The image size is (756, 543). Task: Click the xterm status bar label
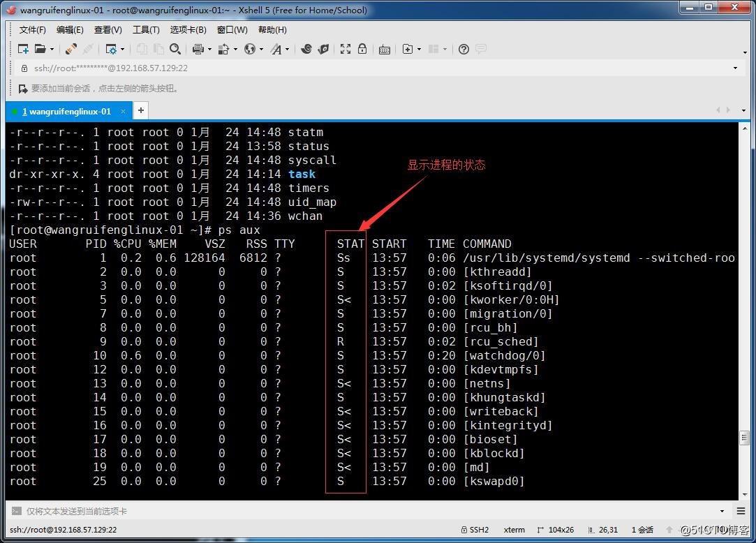coord(514,530)
